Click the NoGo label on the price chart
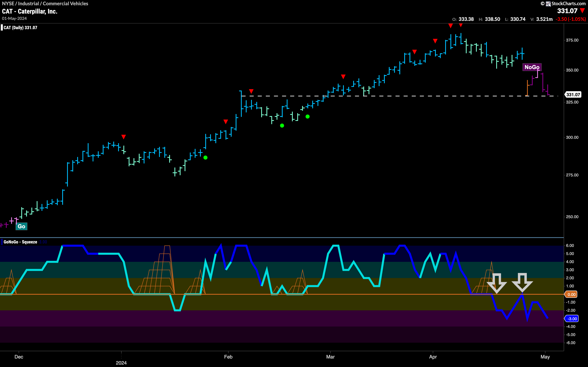Image resolution: width=588 pixels, height=367 pixels. click(x=532, y=67)
